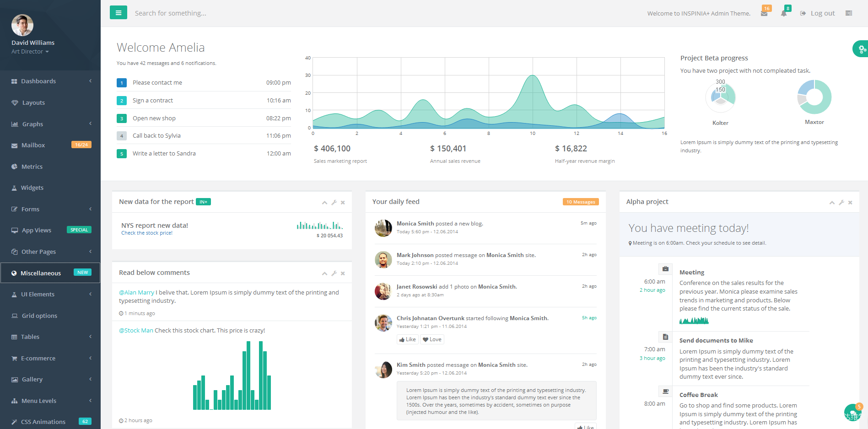This screenshot has height=429, width=868.
Task: Click the Maxtor donut chart
Action: [x=814, y=97]
